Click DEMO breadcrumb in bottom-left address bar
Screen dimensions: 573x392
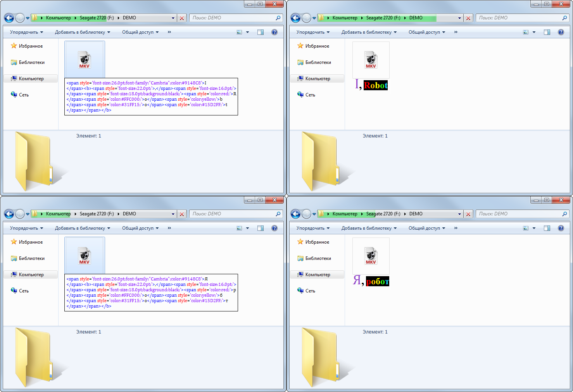pos(129,214)
